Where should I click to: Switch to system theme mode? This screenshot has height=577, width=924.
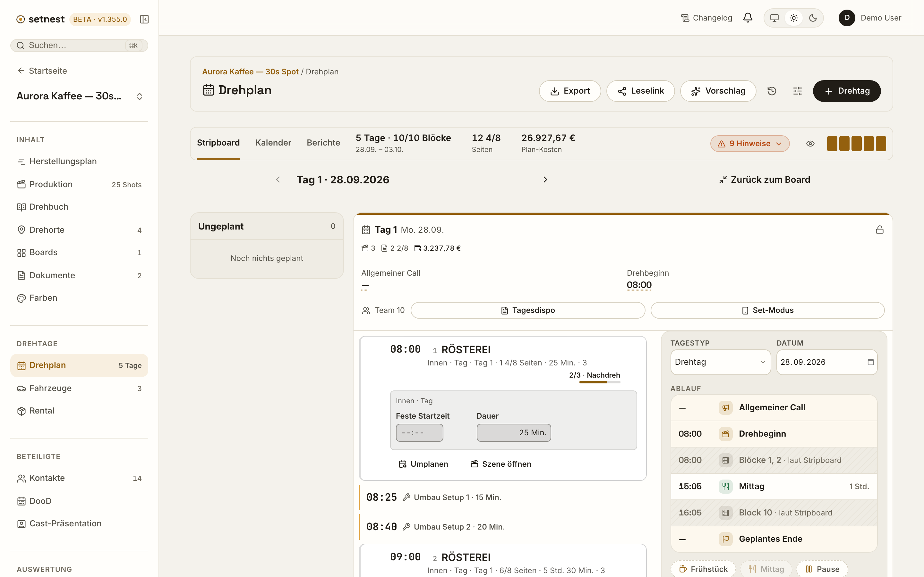[774, 18]
